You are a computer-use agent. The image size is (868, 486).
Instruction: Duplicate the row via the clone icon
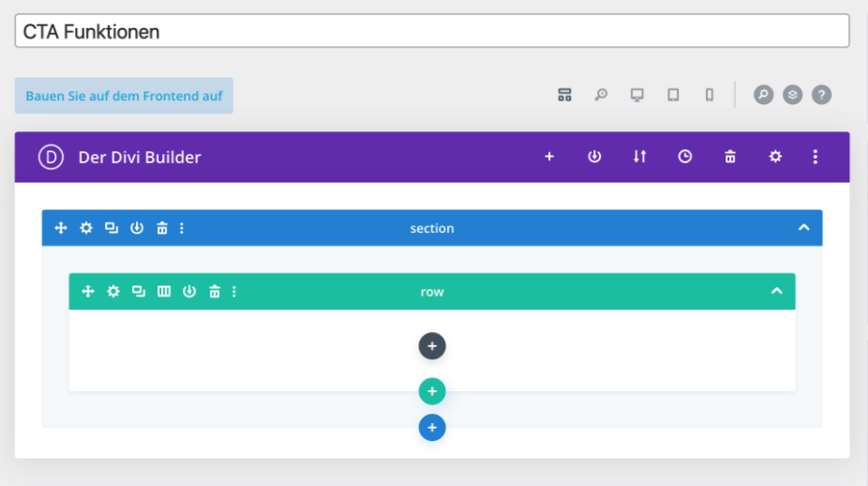tap(139, 292)
